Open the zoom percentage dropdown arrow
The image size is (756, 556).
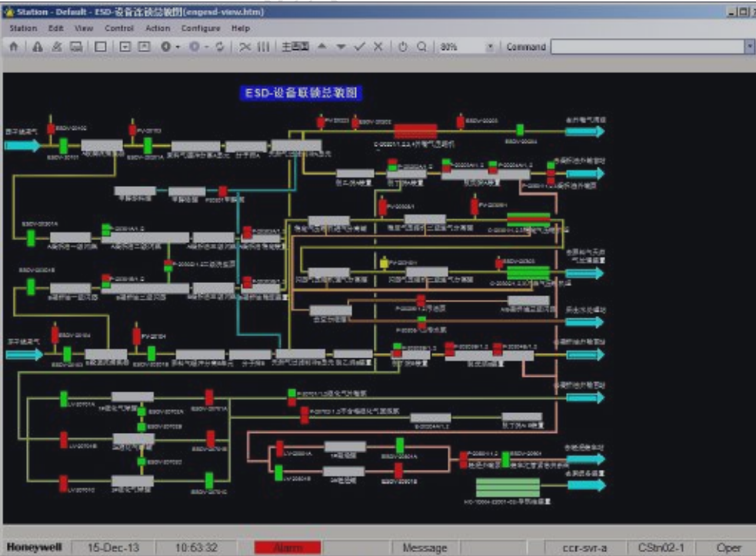[x=490, y=47]
